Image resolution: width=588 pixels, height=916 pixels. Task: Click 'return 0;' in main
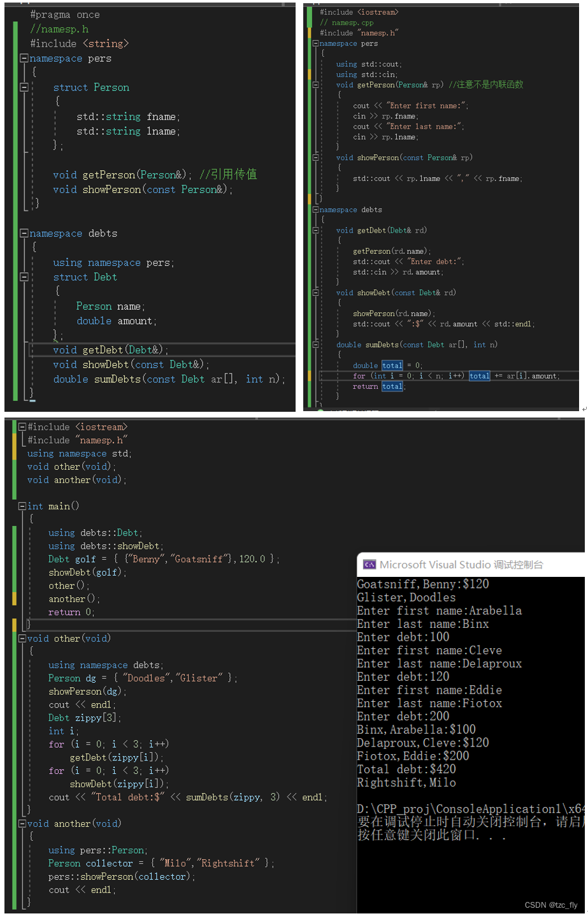(71, 613)
